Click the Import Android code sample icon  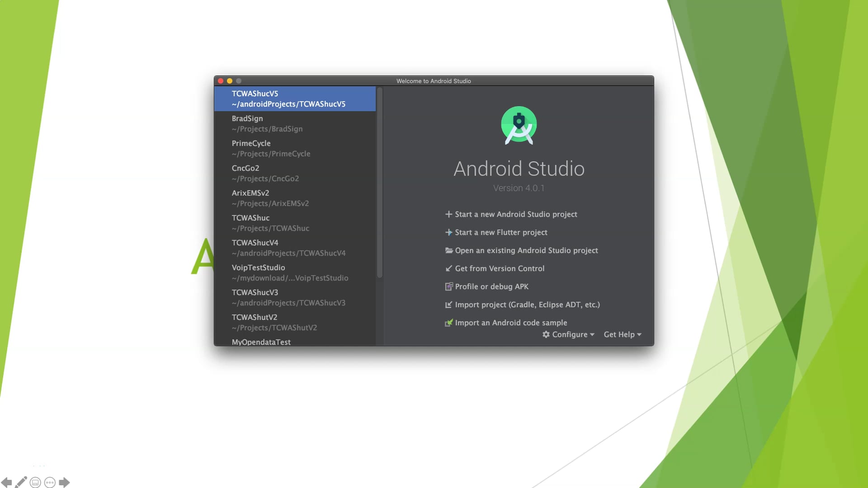448,323
